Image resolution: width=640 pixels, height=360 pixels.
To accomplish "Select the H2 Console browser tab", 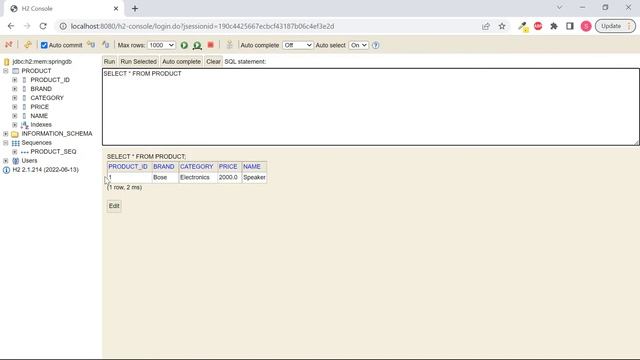I will (63, 9).
